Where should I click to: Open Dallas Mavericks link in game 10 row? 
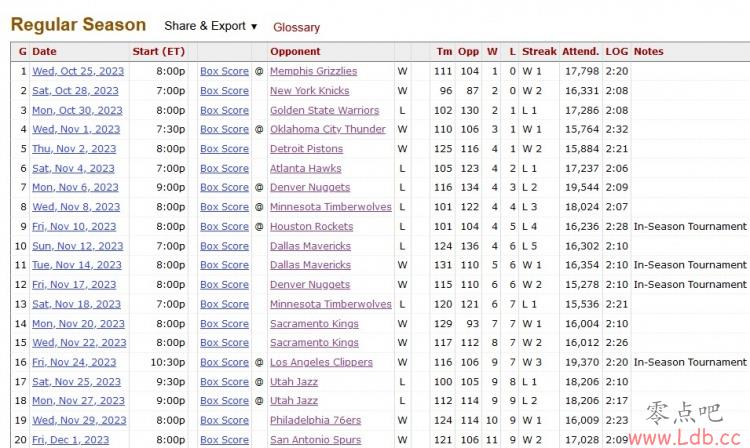pyautogui.click(x=310, y=246)
